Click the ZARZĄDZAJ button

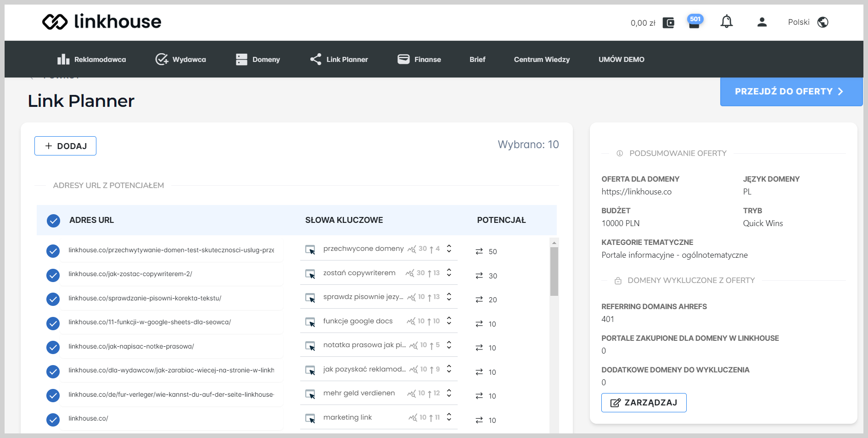tap(644, 403)
